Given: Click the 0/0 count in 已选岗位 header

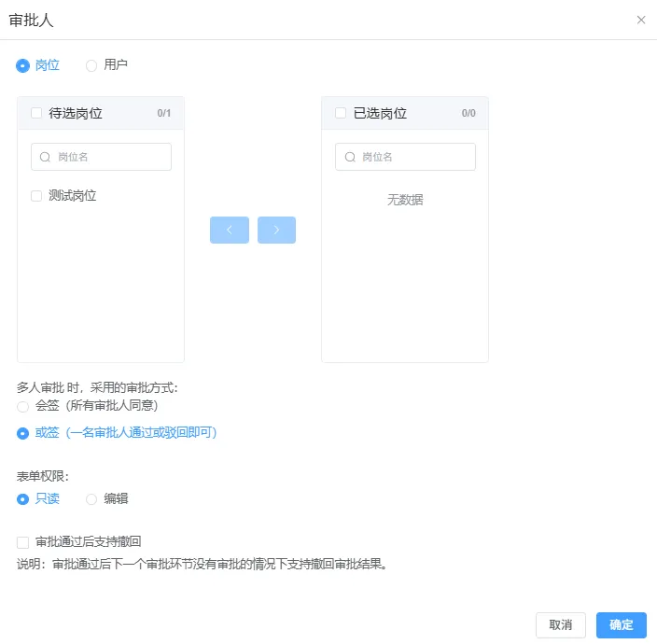Looking at the screenshot, I should [468, 113].
